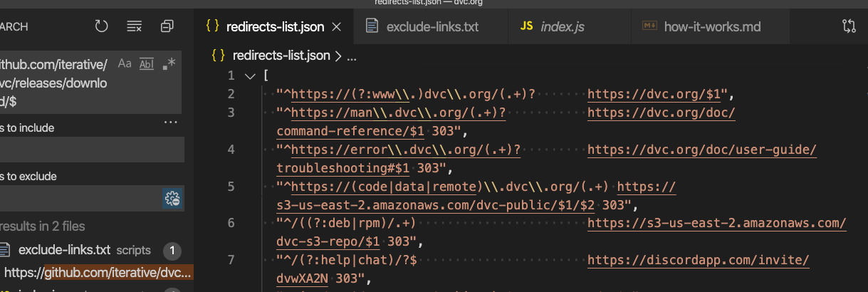Viewport: 868px width, 292px height.
Task: Click the ^/((?:deb|rpm)/.+) pattern on line 6
Action: pos(350,224)
